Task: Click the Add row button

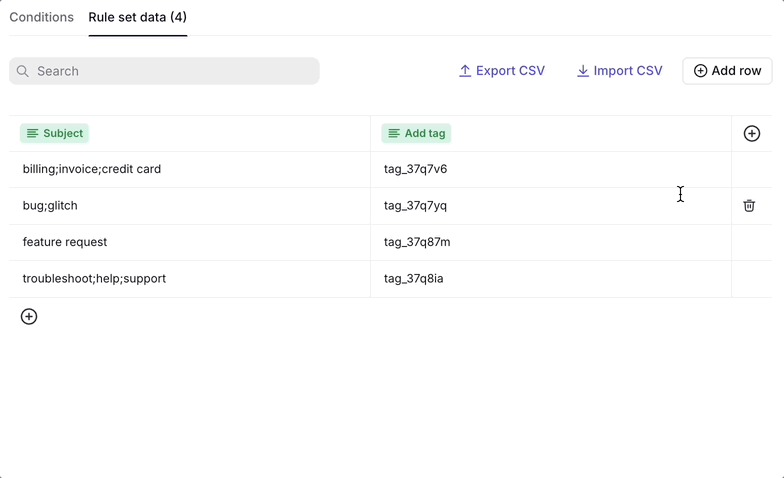Action: click(x=727, y=71)
